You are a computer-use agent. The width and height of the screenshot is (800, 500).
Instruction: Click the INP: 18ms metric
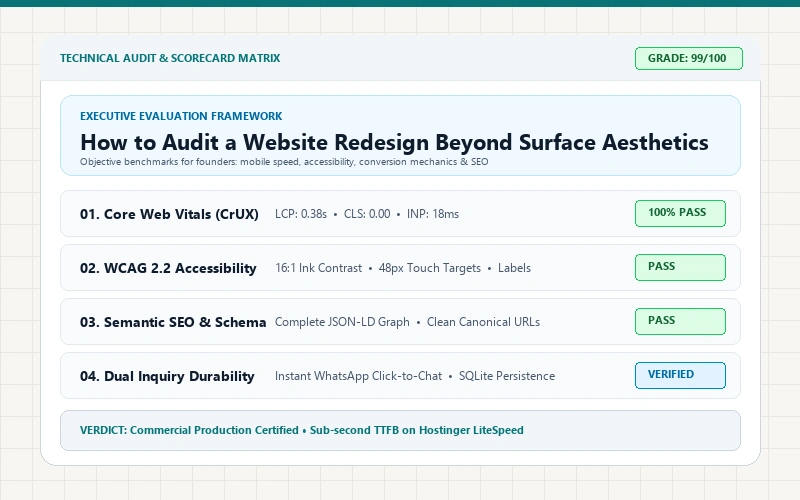(433, 214)
